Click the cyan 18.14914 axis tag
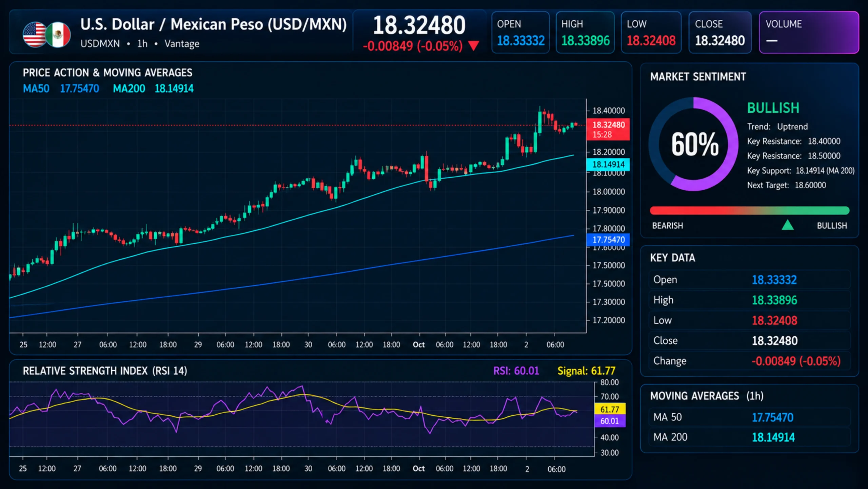868x489 pixels. [x=608, y=164]
